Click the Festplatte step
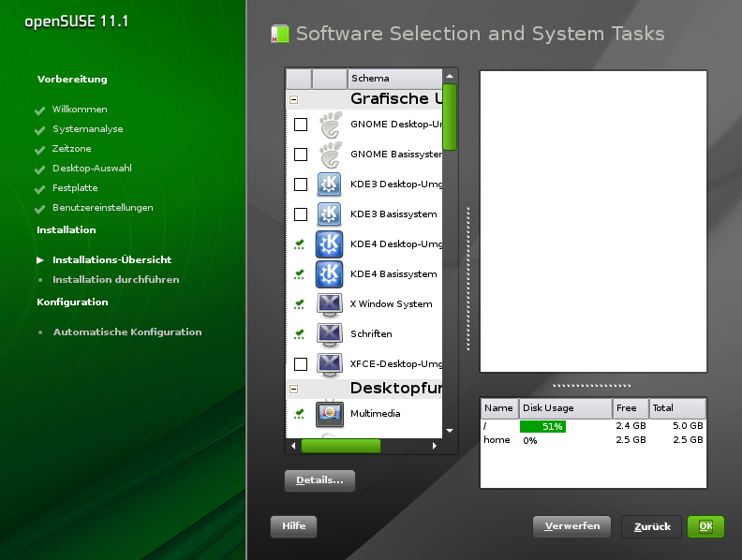The height and width of the screenshot is (560, 742). coord(75,188)
